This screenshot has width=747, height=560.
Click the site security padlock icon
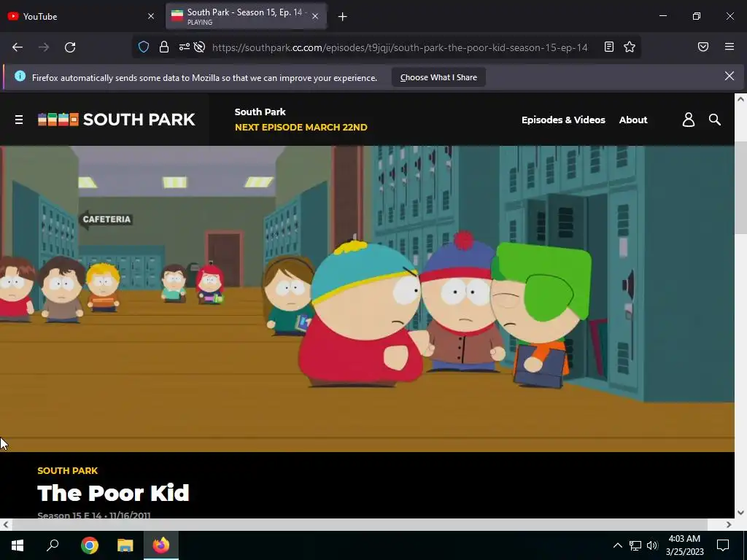pyautogui.click(x=164, y=47)
